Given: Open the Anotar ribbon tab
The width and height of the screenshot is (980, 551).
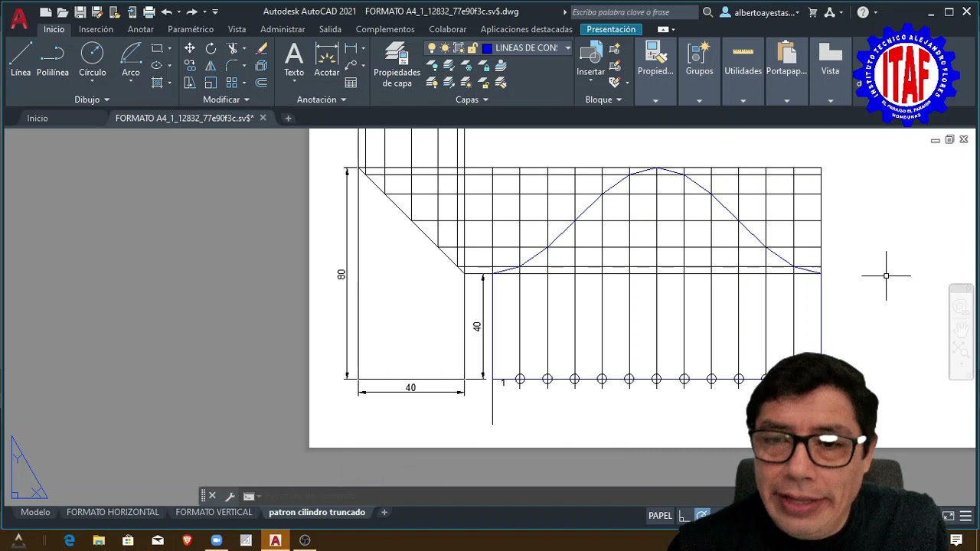Looking at the screenshot, I should click(x=140, y=29).
